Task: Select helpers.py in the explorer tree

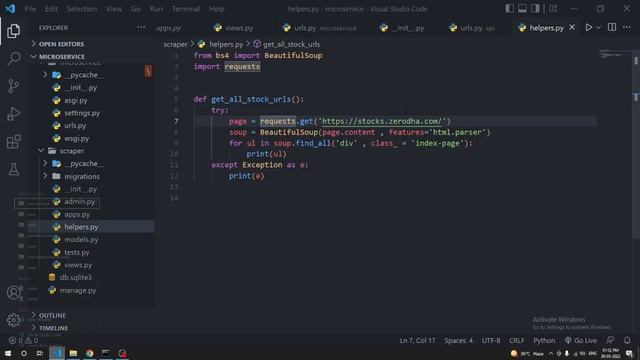Action: coord(81,227)
